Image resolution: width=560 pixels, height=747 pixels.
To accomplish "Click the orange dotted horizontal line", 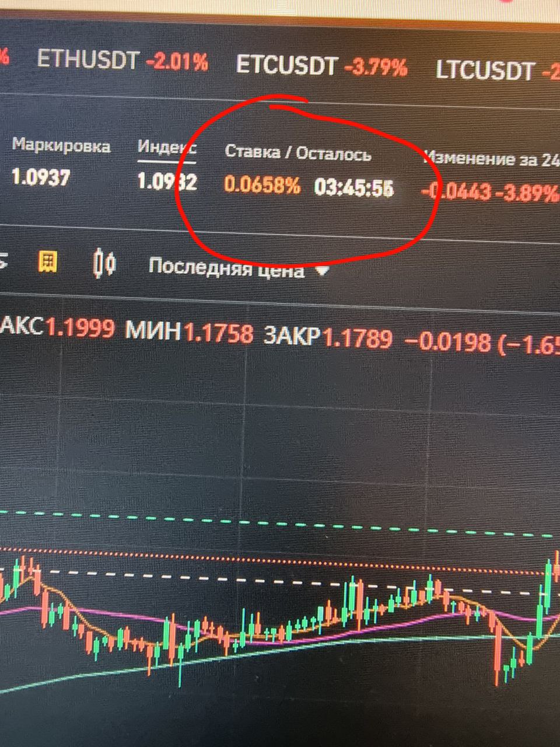I will pyautogui.click(x=280, y=559).
